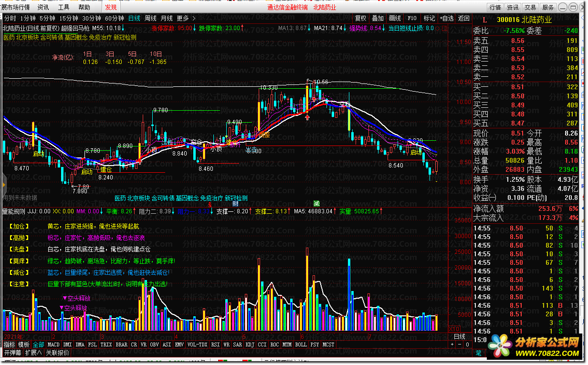Image resolution: width=588 pixels, height=365 pixels.
Task: Toggle the 复权 adjustment button
Action: pos(360,18)
